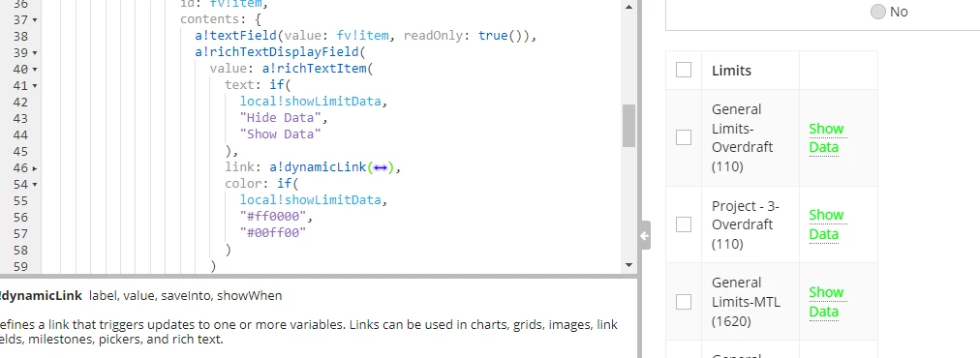Viewport: 980px width, 358px height.
Task: Click the Limits column header
Action: point(731,71)
